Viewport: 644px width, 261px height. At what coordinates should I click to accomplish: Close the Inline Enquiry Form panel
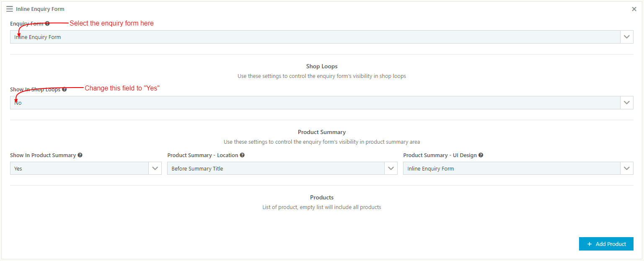[634, 9]
